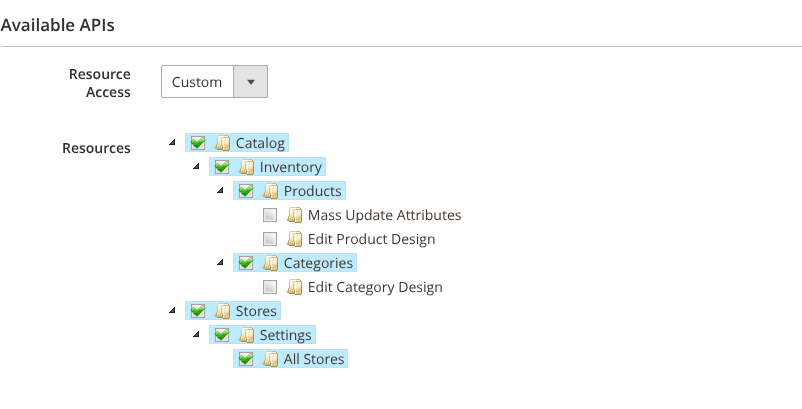
Task: Select the Catalog tree label
Action: (x=260, y=143)
